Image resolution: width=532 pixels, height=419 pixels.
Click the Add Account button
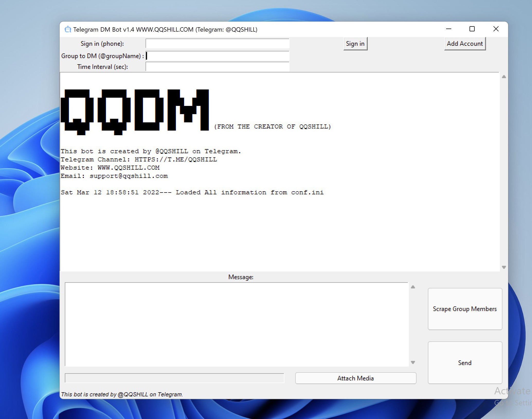point(465,44)
